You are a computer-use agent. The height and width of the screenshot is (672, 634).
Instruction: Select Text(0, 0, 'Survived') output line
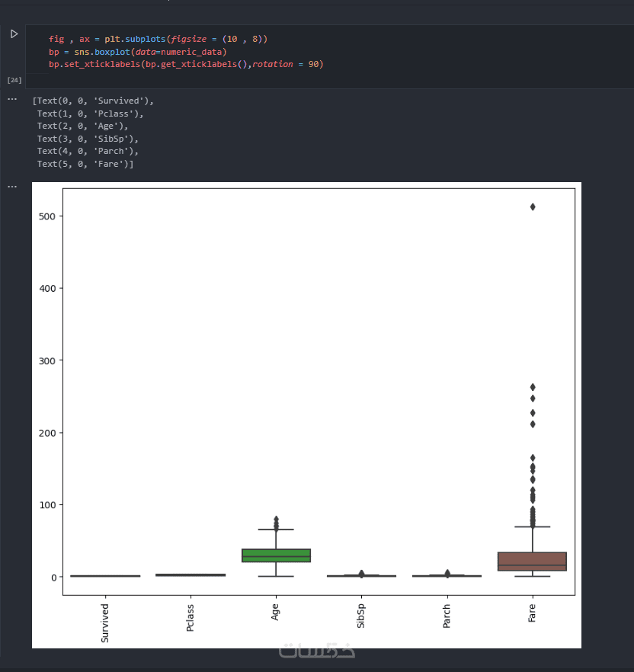pos(93,101)
